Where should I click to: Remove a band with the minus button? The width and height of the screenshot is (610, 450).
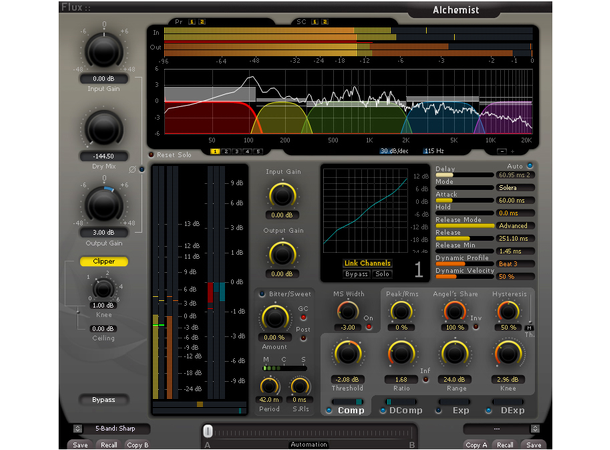pyautogui.click(x=502, y=151)
